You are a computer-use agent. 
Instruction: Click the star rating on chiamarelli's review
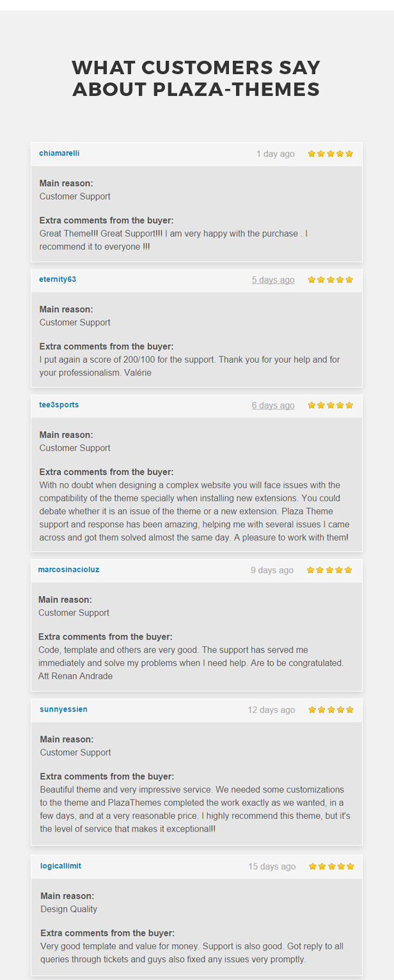point(331,154)
